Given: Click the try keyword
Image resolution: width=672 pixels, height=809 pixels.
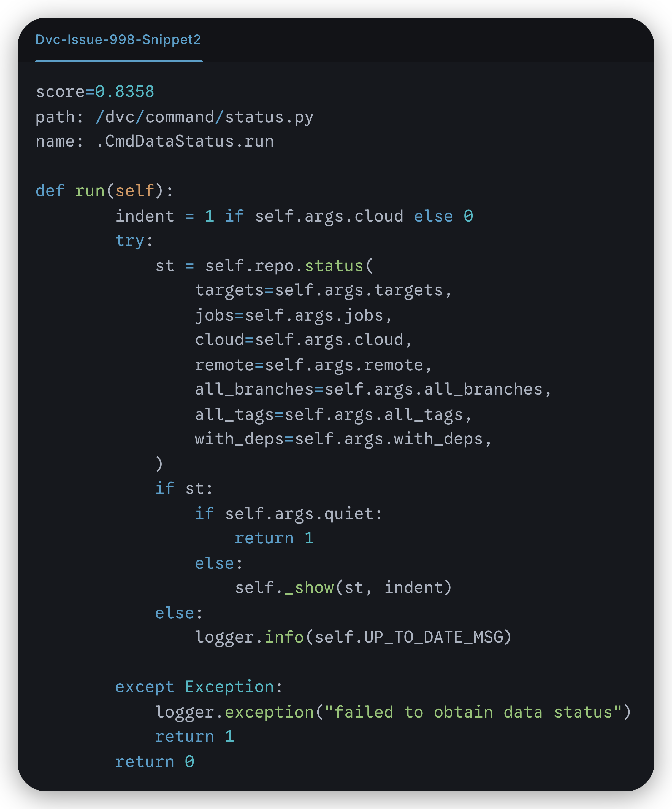Looking at the screenshot, I should pos(129,241).
